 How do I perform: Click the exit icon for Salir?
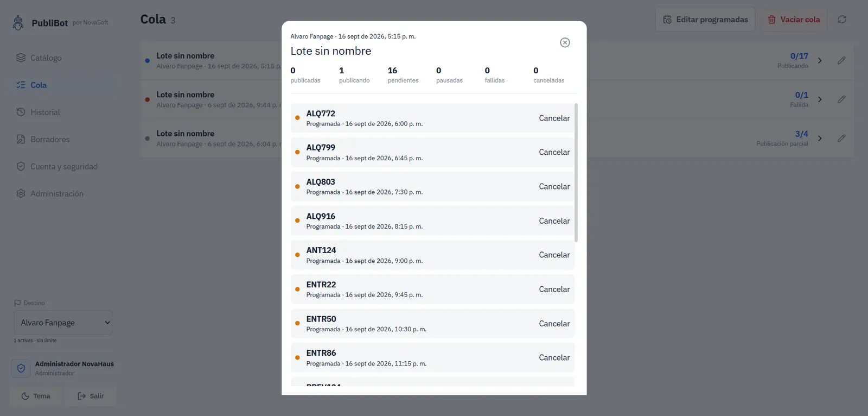click(82, 396)
